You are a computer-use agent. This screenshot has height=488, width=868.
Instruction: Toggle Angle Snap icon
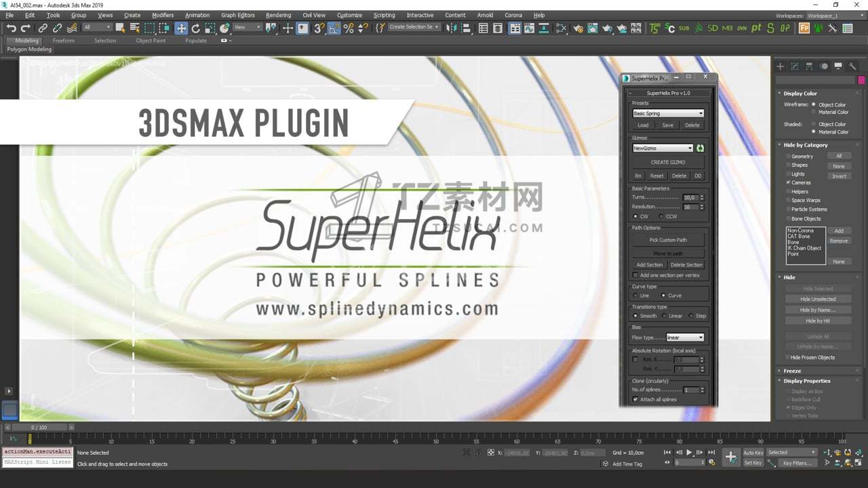tap(334, 28)
